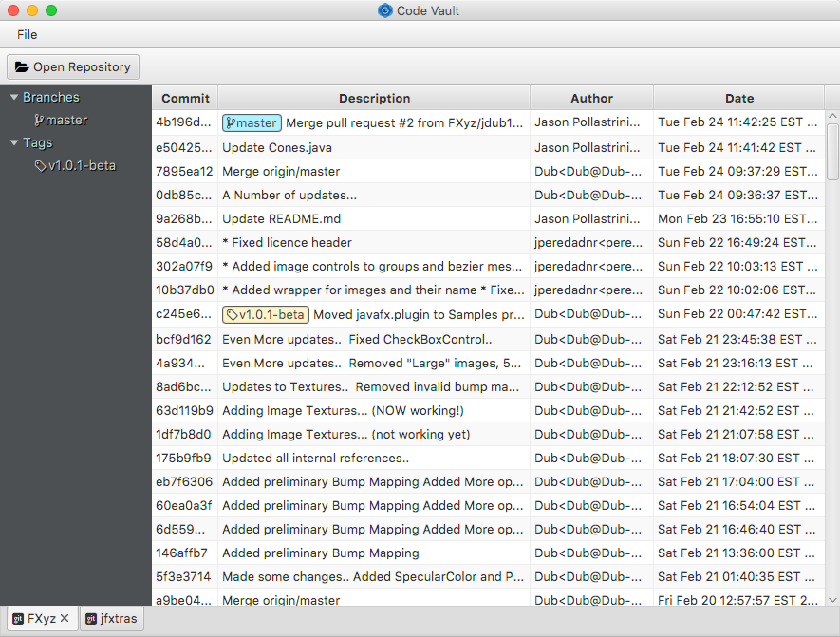
Task: Close the FXyz tab
Action: click(x=65, y=618)
